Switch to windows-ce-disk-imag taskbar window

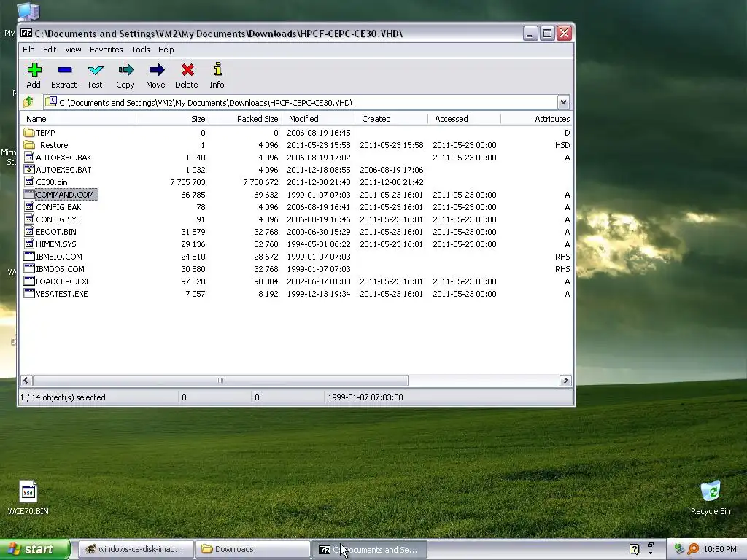click(136, 549)
